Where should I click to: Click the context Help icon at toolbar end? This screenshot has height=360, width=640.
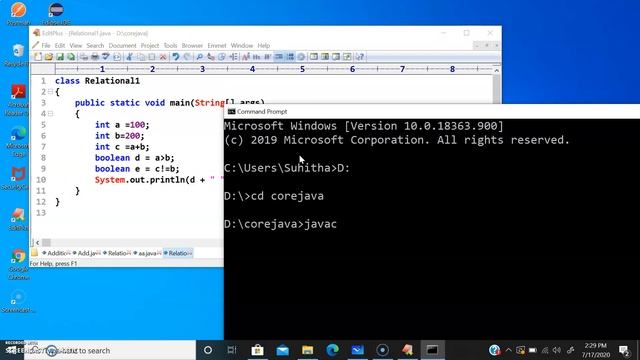coord(360,57)
